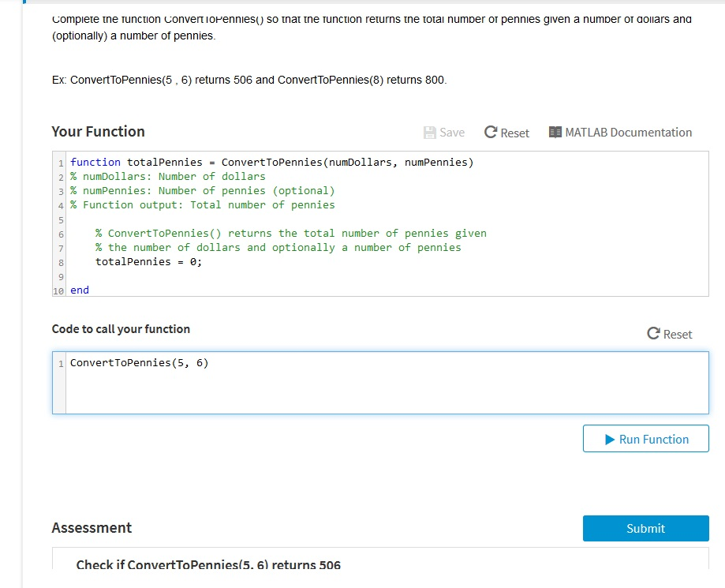This screenshot has height=588, width=725.
Task: Click the line 7 comment about optional pennies
Action: click(x=278, y=248)
